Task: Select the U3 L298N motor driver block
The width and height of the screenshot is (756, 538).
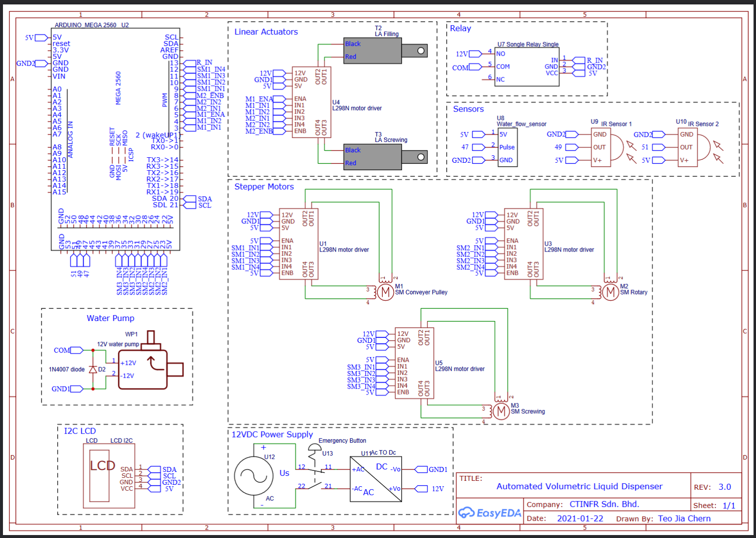Action: pyautogui.click(x=524, y=244)
